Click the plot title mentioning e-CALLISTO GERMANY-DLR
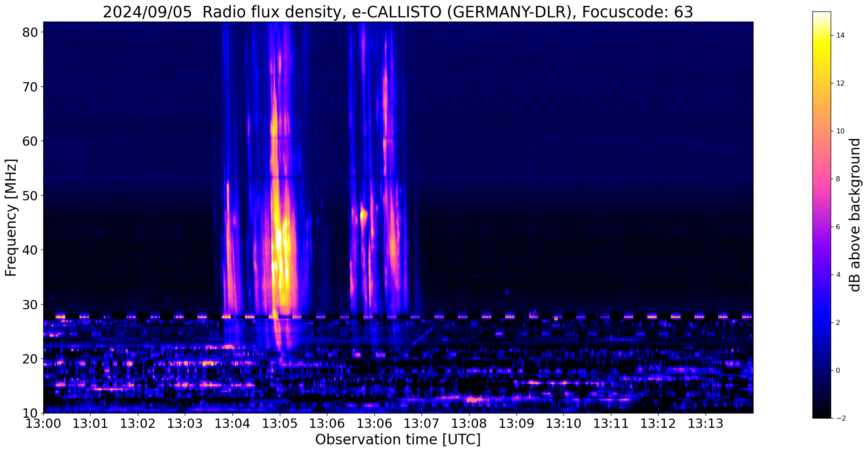The width and height of the screenshot is (868, 452). [x=398, y=12]
